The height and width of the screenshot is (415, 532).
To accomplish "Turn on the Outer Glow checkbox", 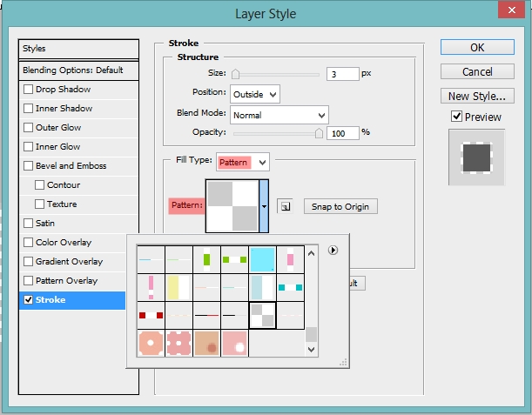I will 28,128.
